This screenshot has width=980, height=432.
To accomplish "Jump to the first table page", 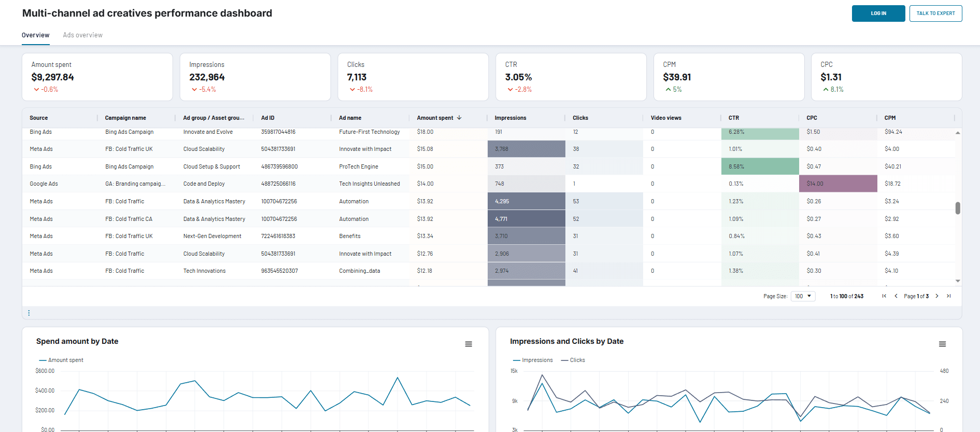I will pyautogui.click(x=884, y=296).
